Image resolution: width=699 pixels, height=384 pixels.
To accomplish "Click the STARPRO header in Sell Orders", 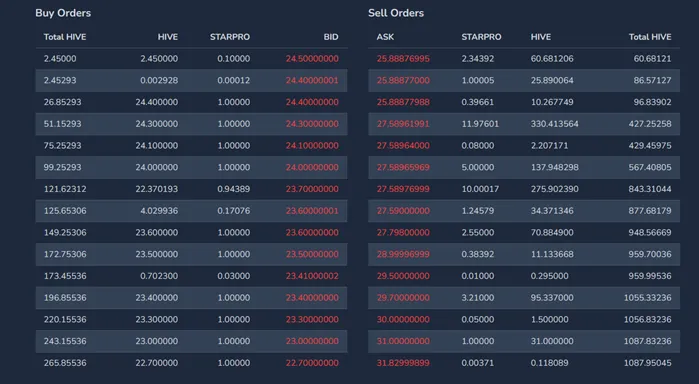I will pyautogui.click(x=481, y=37).
